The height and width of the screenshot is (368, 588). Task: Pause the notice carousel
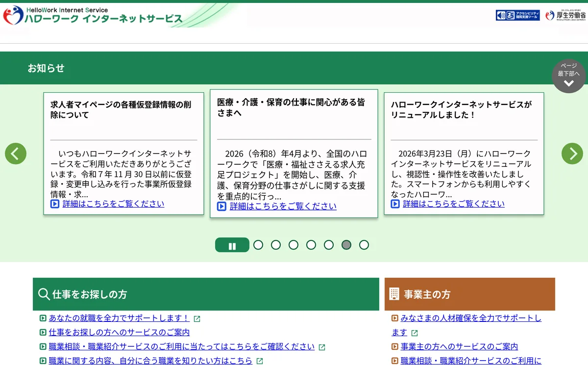[x=232, y=245]
